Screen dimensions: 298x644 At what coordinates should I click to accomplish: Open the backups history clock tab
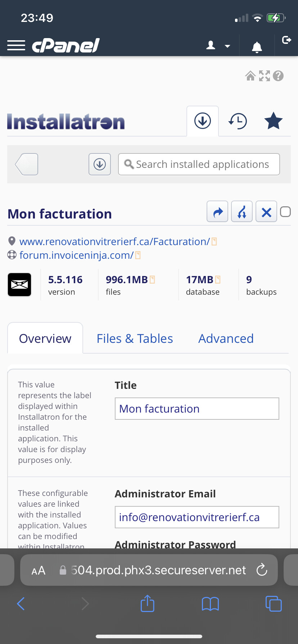(238, 121)
